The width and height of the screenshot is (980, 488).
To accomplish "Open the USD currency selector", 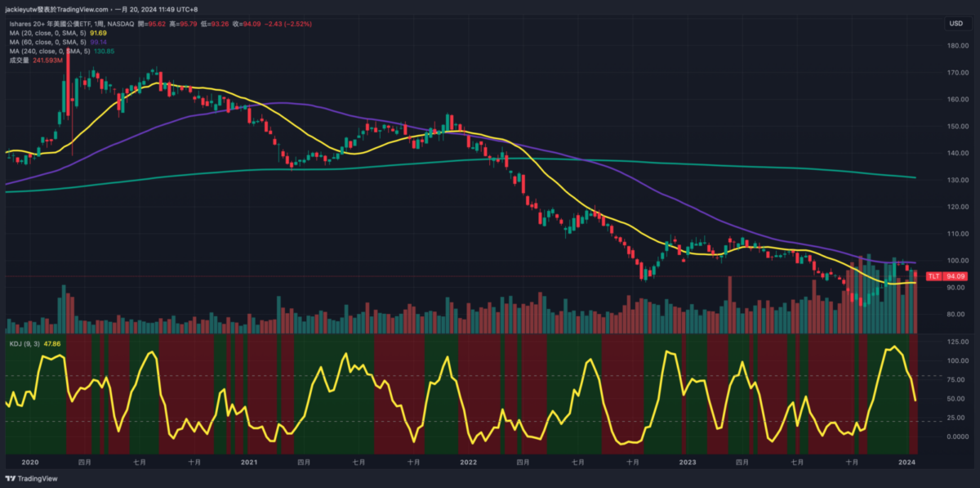I will pos(955,24).
